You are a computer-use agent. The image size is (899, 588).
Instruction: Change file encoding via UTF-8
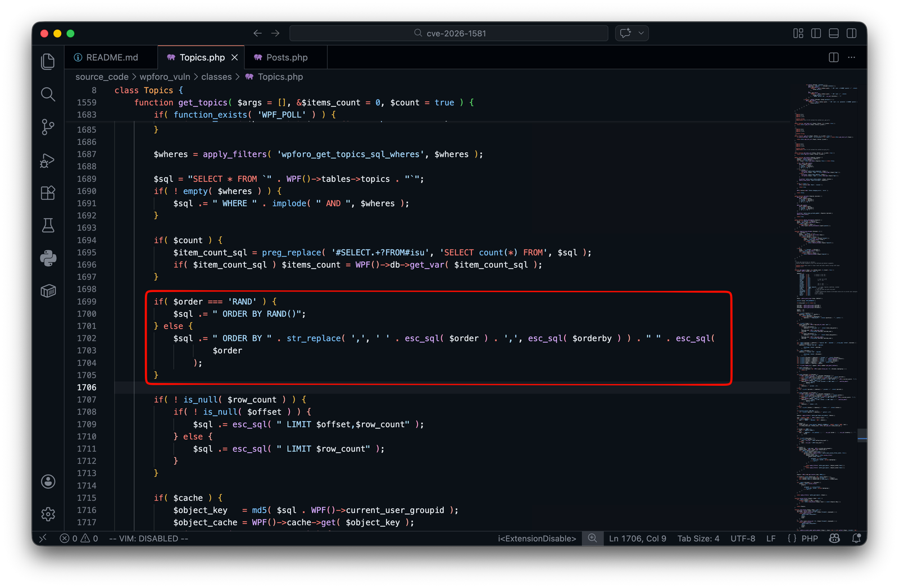(x=743, y=539)
